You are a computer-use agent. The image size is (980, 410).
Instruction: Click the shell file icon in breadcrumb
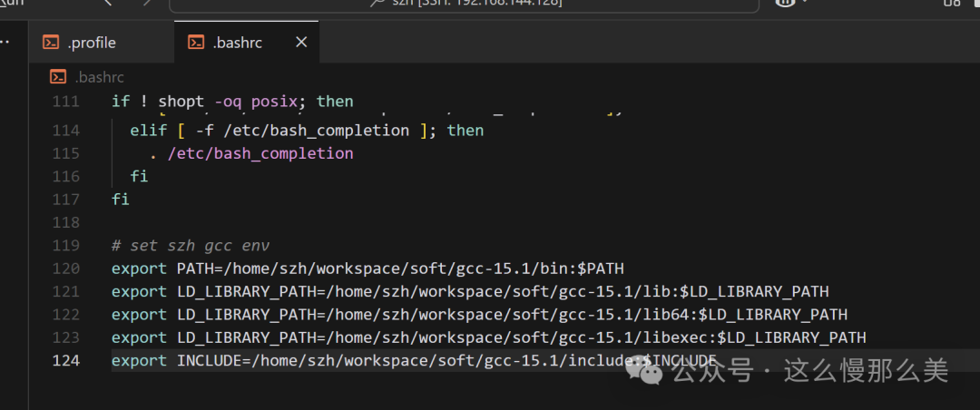pos(58,77)
